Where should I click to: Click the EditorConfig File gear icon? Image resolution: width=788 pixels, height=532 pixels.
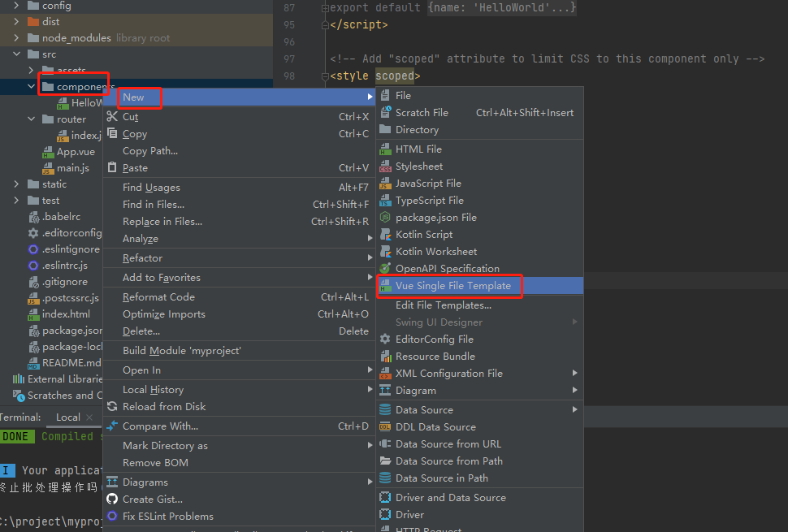[x=385, y=339]
